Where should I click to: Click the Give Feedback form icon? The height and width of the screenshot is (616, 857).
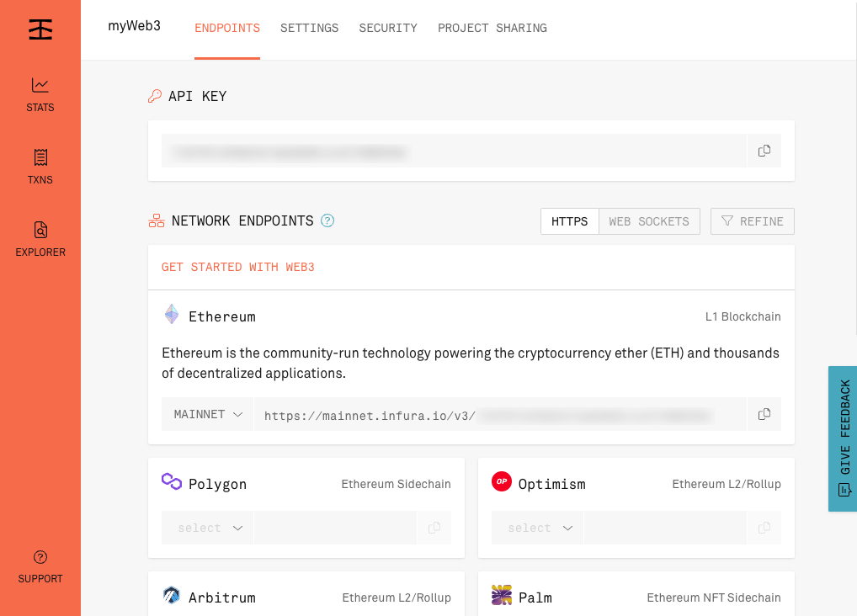click(x=844, y=490)
